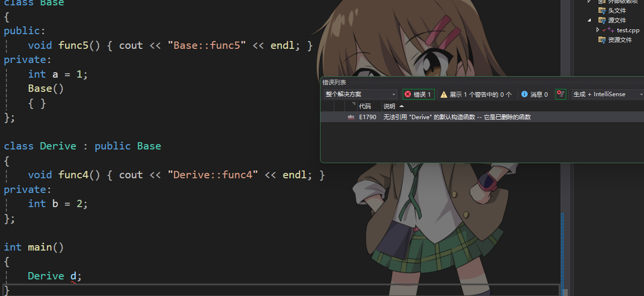The height and width of the screenshot is (296, 644).
Task: Toggle the warnings filter showing 0 个
Action: (x=476, y=94)
